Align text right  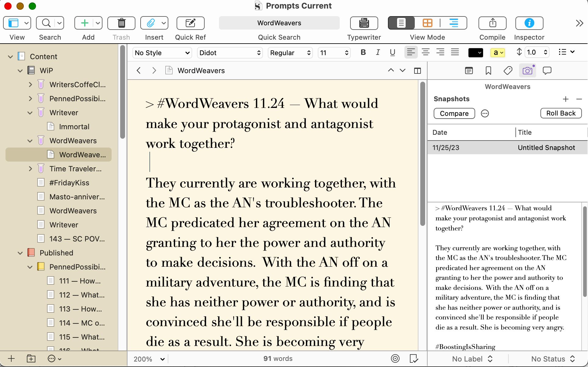(x=440, y=52)
